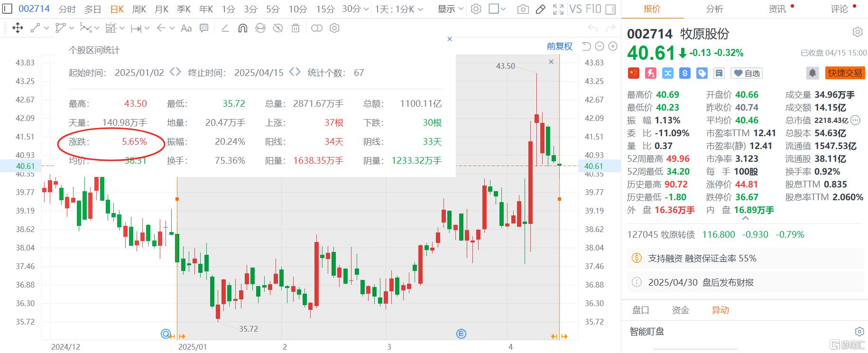Open 智能盯盘 settings gear icon
The width and height of the screenshot is (868, 353).
859,331
